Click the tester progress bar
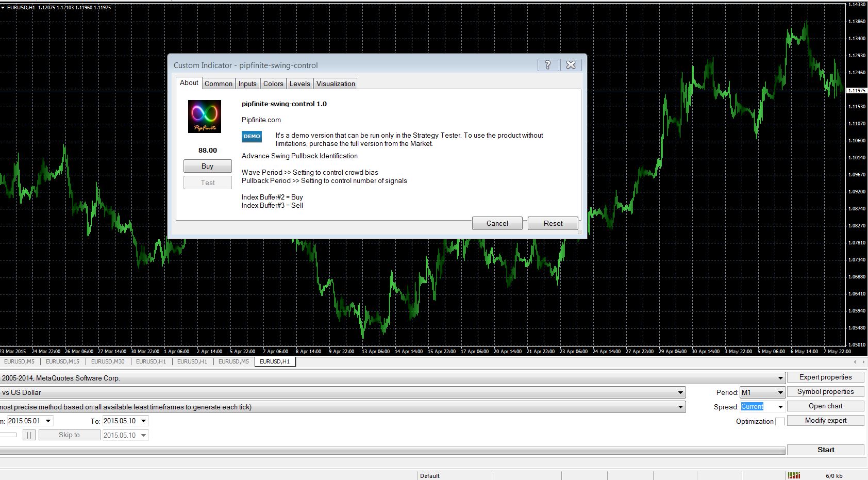The height and width of the screenshot is (480, 868). (393, 451)
